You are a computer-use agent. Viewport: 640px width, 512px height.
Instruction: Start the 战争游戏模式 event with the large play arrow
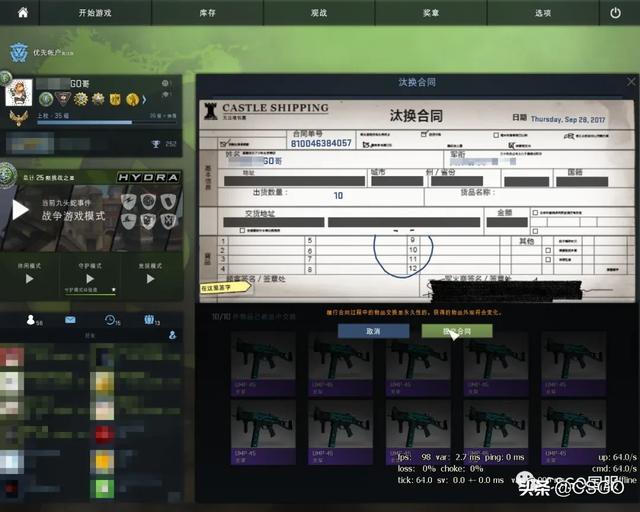tap(20, 210)
